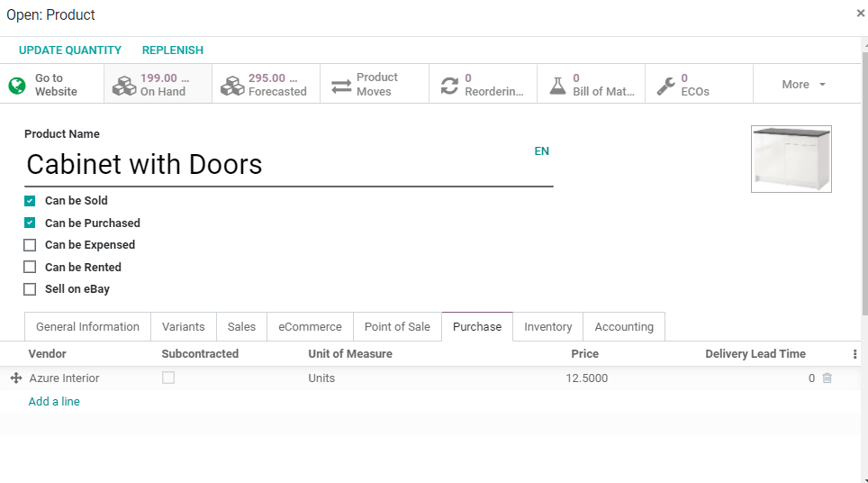Close the Open: Product dialog
Screen dimensions: 868x483
click(x=860, y=14)
